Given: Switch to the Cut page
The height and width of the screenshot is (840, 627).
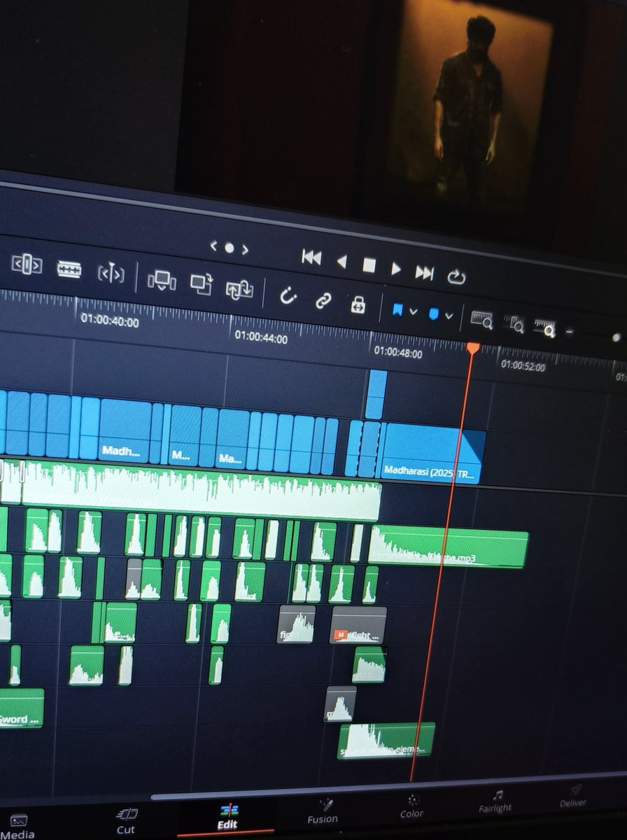Looking at the screenshot, I should click(126, 821).
